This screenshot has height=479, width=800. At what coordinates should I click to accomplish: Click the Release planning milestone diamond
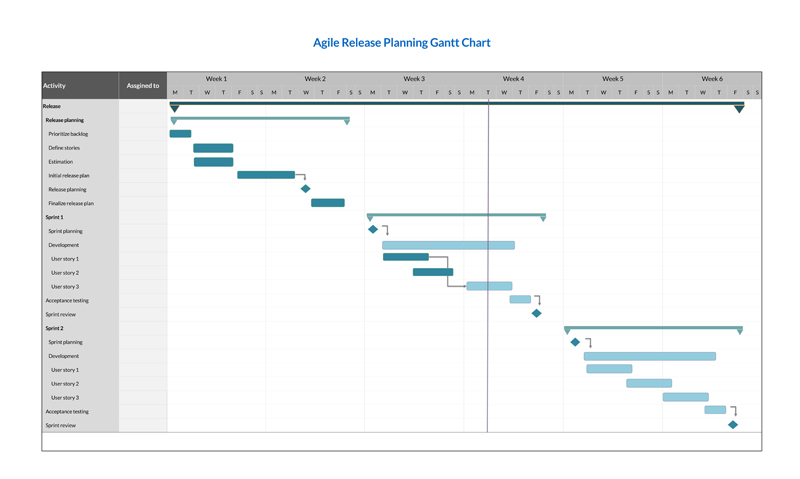tap(306, 189)
